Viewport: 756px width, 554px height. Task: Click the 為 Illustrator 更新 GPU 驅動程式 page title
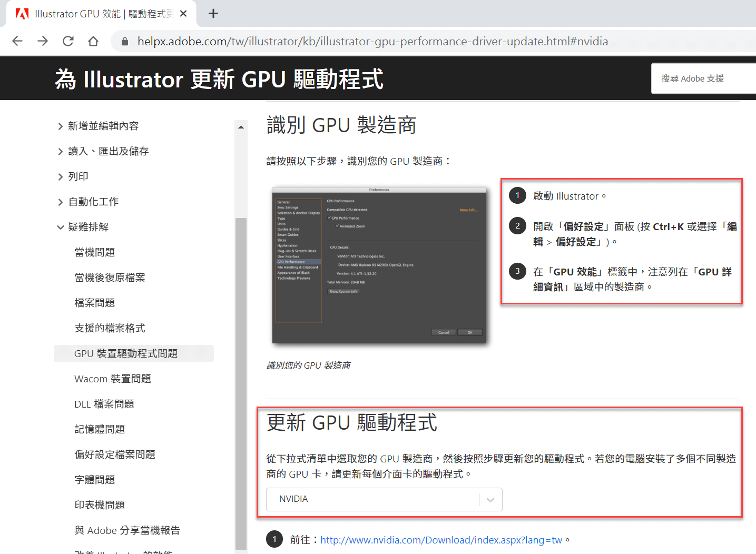(219, 79)
